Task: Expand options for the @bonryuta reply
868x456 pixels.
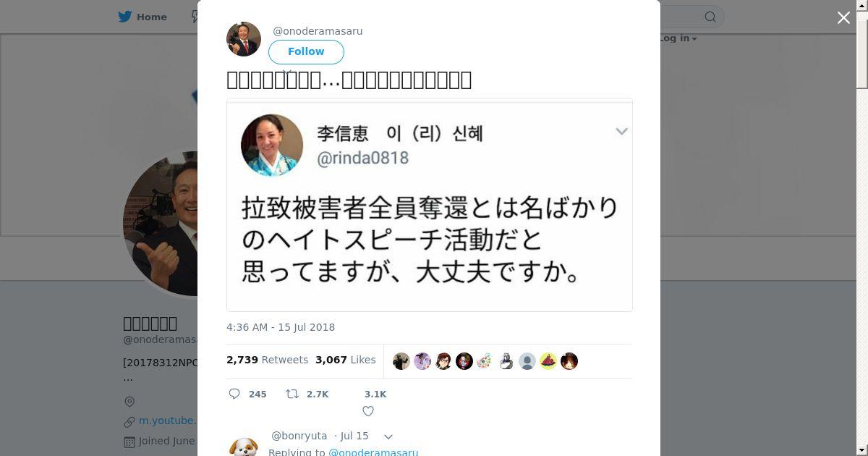Action: click(388, 436)
